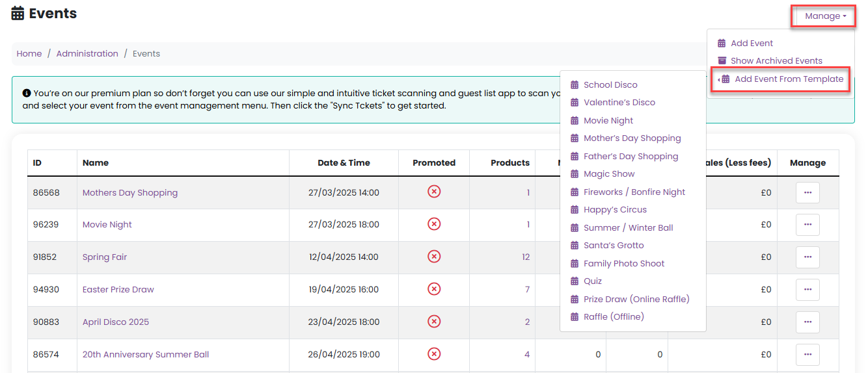Open the Spring Fair event
Viewport: 868px width, 373px height.
click(105, 257)
